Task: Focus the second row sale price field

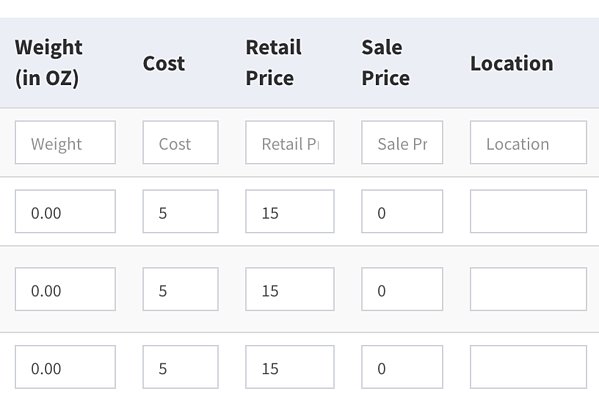Action: click(402, 289)
